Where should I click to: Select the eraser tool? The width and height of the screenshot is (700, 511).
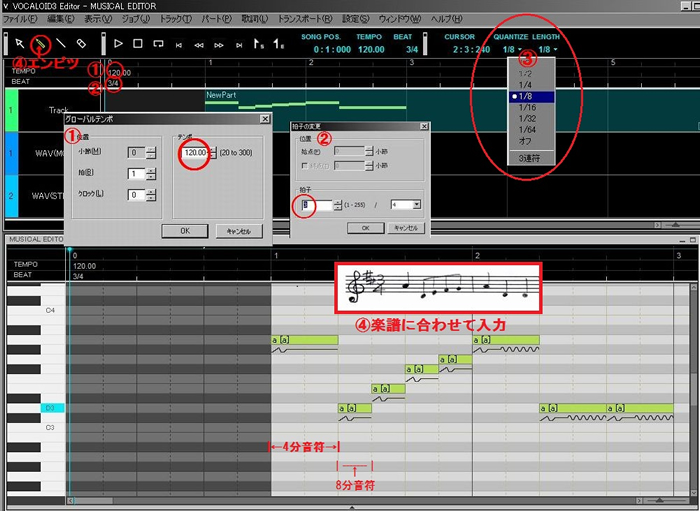(x=82, y=44)
